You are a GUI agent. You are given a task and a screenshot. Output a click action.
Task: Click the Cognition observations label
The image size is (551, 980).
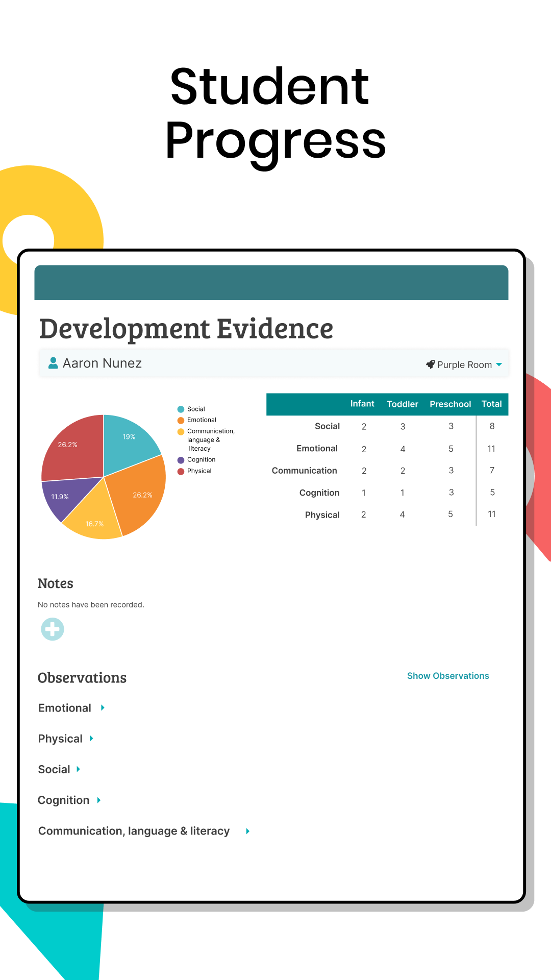[63, 800]
